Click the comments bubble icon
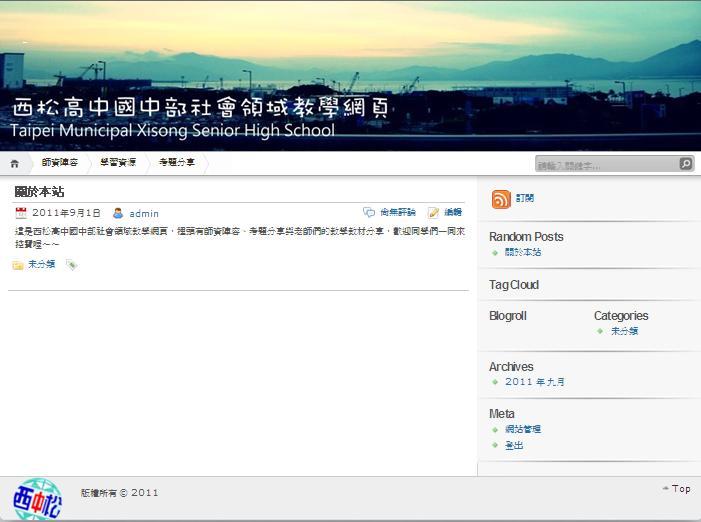The width and height of the screenshot is (701, 522). click(369, 212)
